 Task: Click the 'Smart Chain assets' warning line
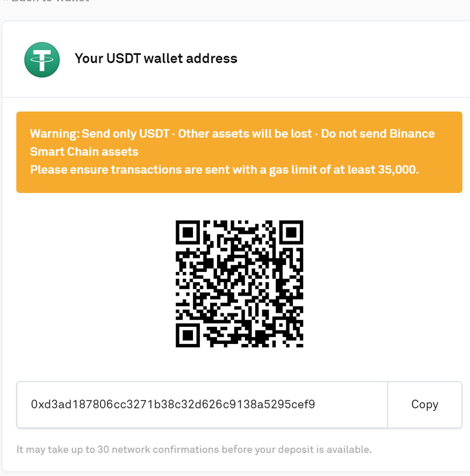coord(84,152)
